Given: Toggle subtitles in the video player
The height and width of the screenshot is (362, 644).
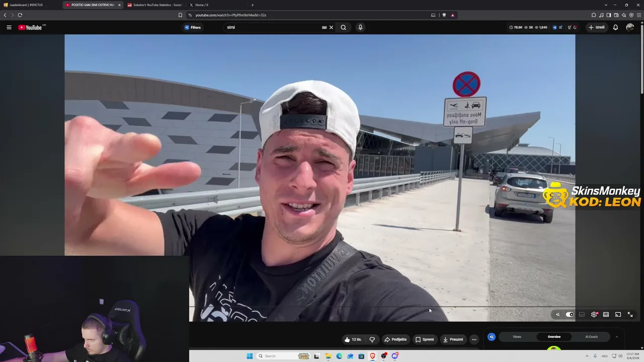Looking at the screenshot, I should 582,315.
